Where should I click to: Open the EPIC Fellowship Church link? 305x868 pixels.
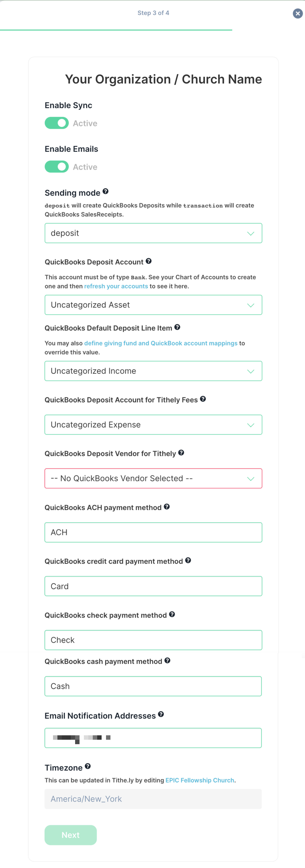[x=200, y=780]
